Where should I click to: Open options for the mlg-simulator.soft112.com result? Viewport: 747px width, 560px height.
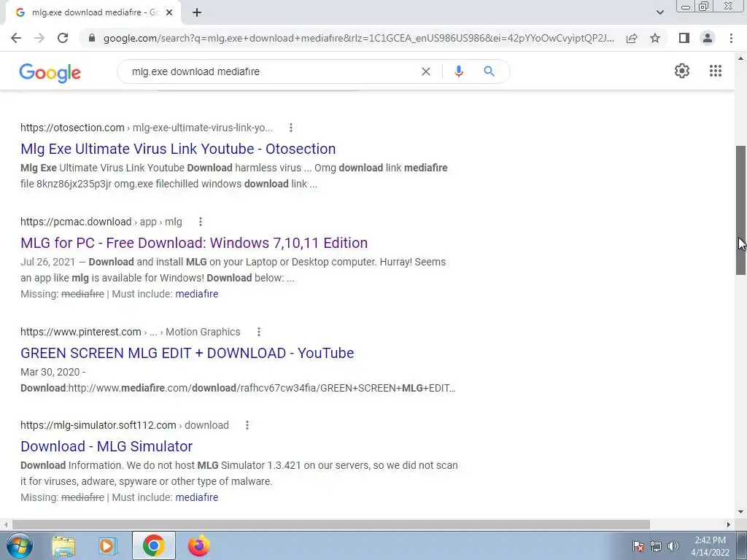[247, 425]
